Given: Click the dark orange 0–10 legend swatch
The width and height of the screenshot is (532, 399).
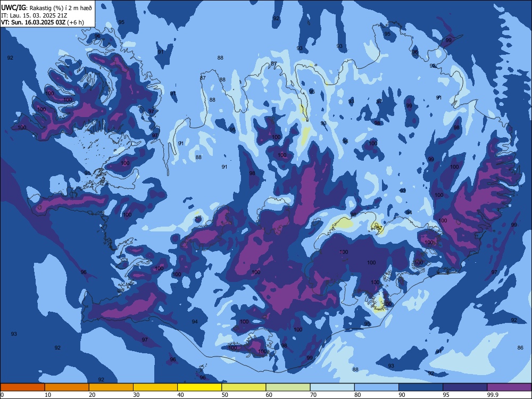Looking at the screenshot, I should click(22, 387).
